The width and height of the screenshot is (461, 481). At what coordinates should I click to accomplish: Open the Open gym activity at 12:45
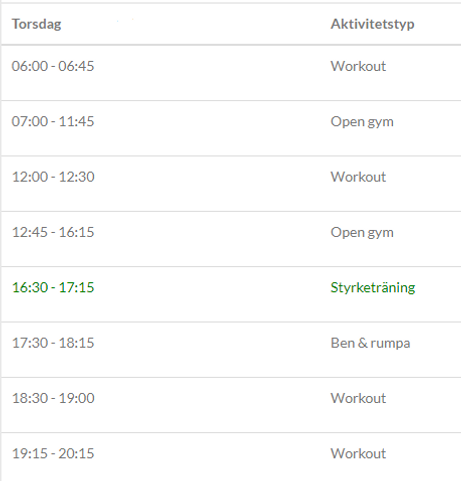point(362,233)
